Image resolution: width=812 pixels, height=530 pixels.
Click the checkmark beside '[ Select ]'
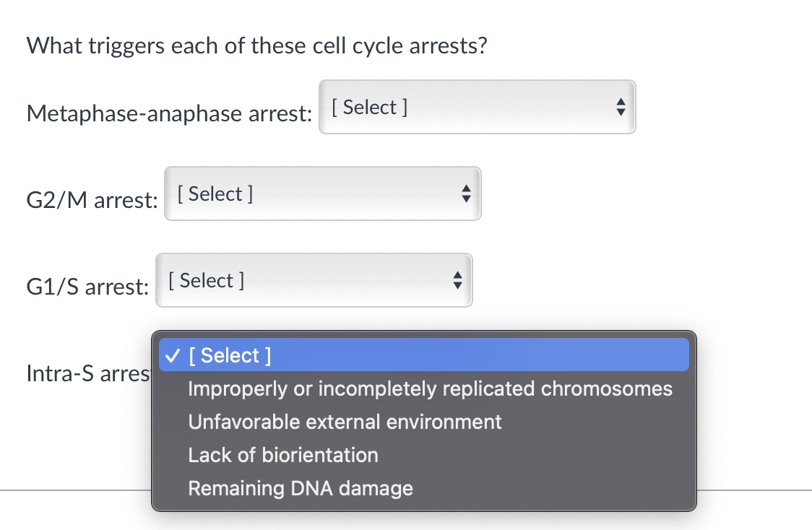[x=173, y=355]
